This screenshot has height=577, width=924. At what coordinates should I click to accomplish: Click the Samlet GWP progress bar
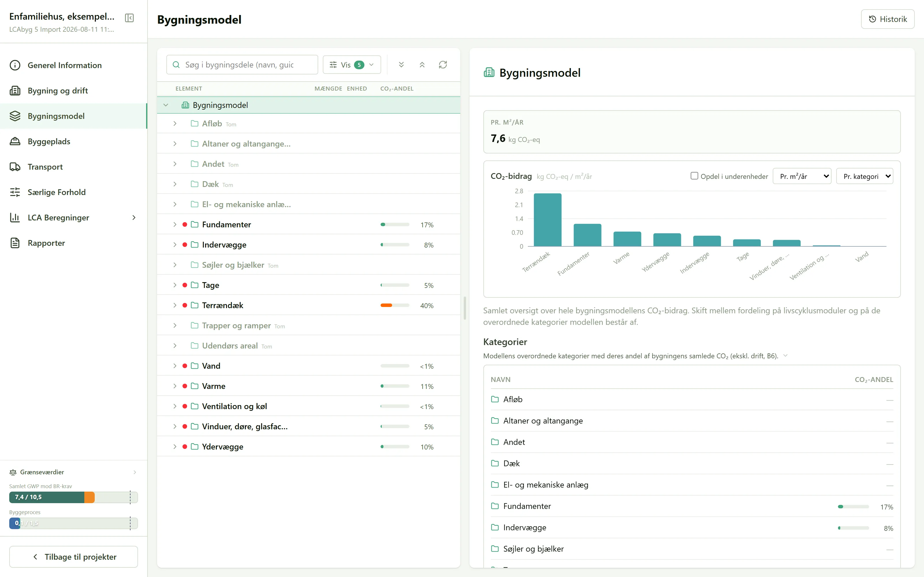tap(73, 497)
